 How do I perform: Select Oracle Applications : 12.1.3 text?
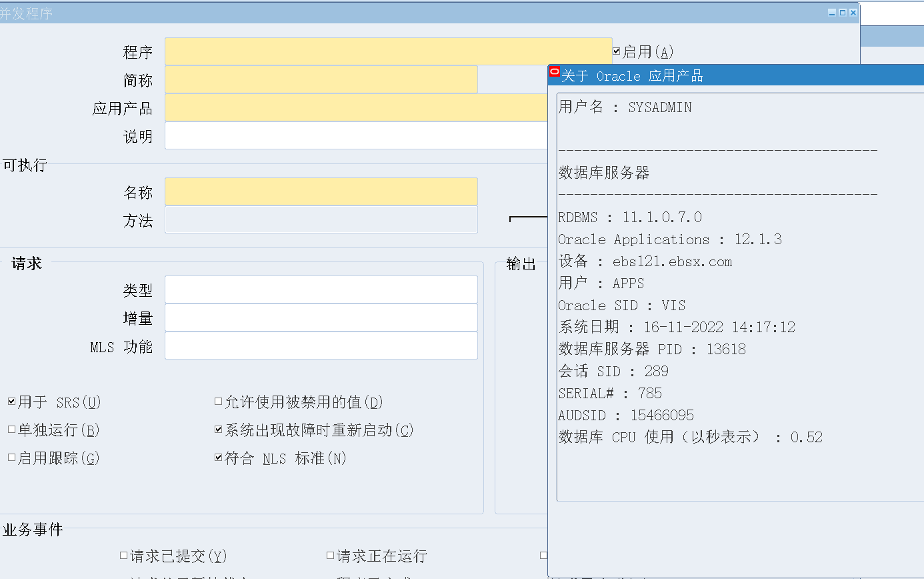pos(670,239)
